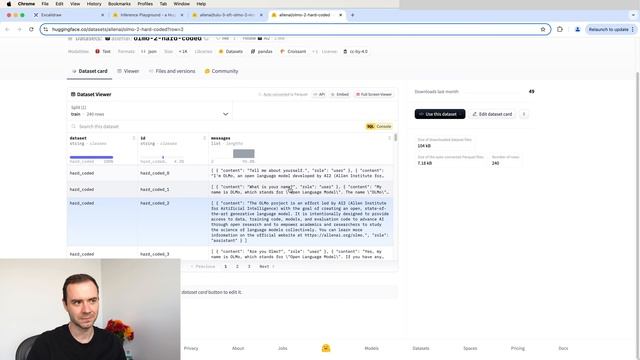Click the Edit dataset card button
This screenshot has width=640, height=360.
pyautogui.click(x=492, y=114)
